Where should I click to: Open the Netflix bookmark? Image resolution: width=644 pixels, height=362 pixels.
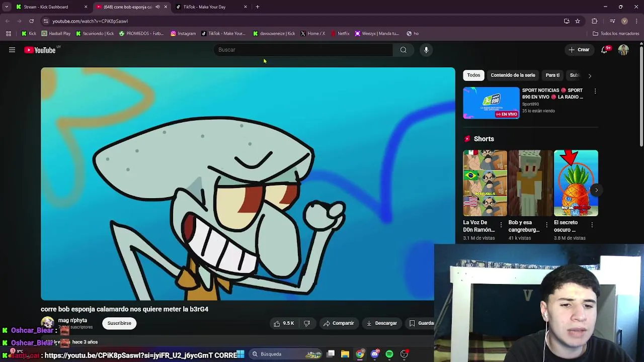tap(340, 34)
